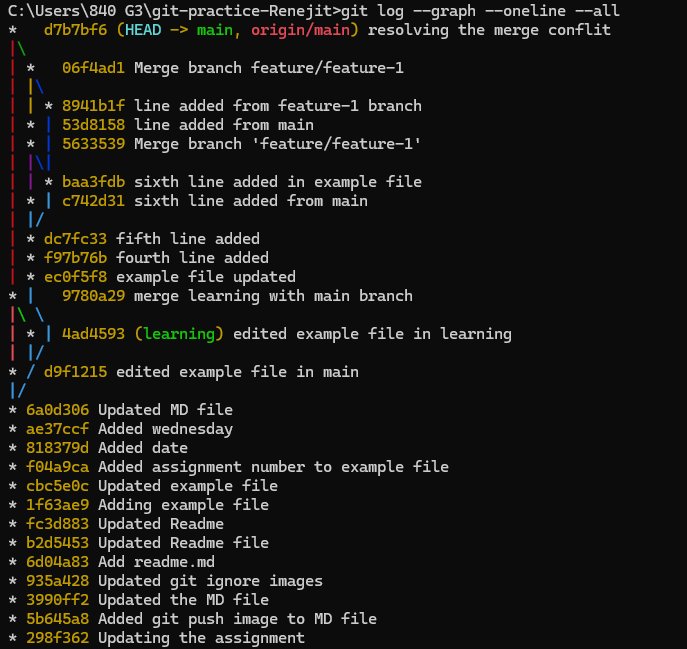Click the typed git log command text
This screenshot has height=649, width=687.
pyautogui.click(x=480, y=11)
